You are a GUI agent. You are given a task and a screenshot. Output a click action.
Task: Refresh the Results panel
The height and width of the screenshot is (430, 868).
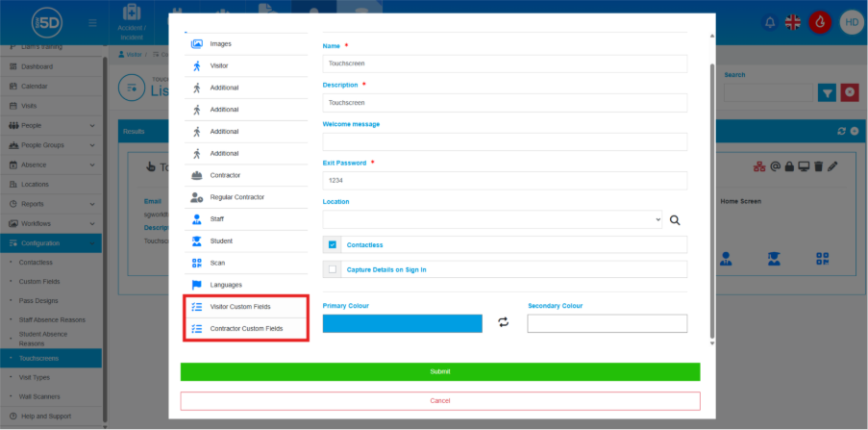842,132
